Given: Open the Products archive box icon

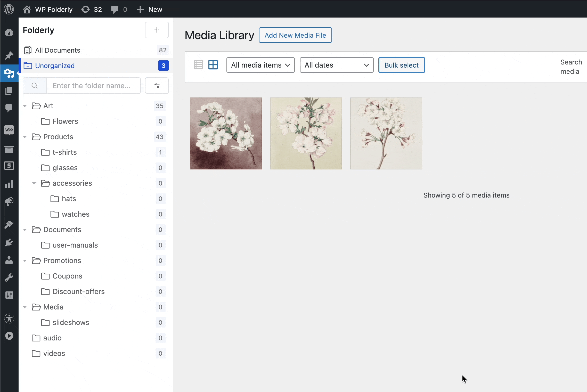Looking at the screenshot, I should click(9, 149).
